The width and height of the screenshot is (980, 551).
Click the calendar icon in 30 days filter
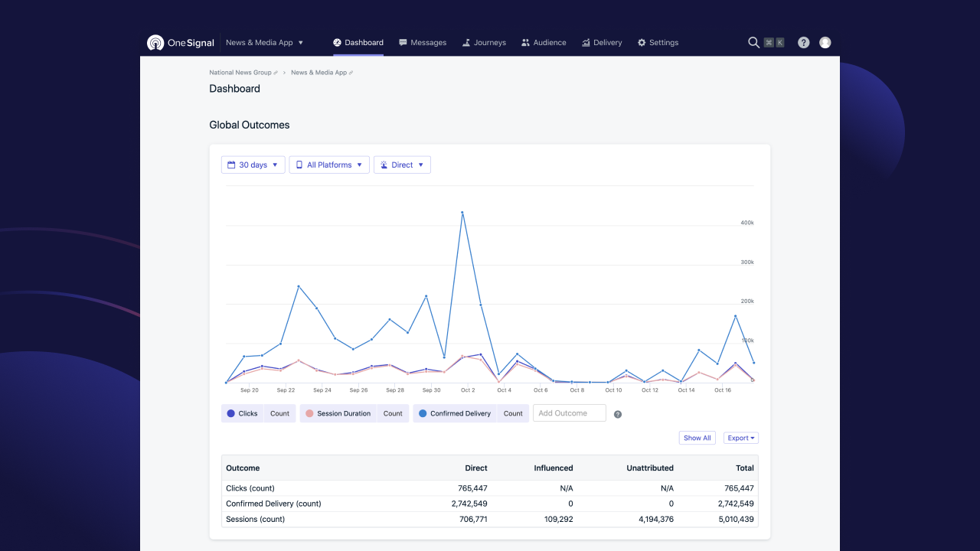point(231,165)
